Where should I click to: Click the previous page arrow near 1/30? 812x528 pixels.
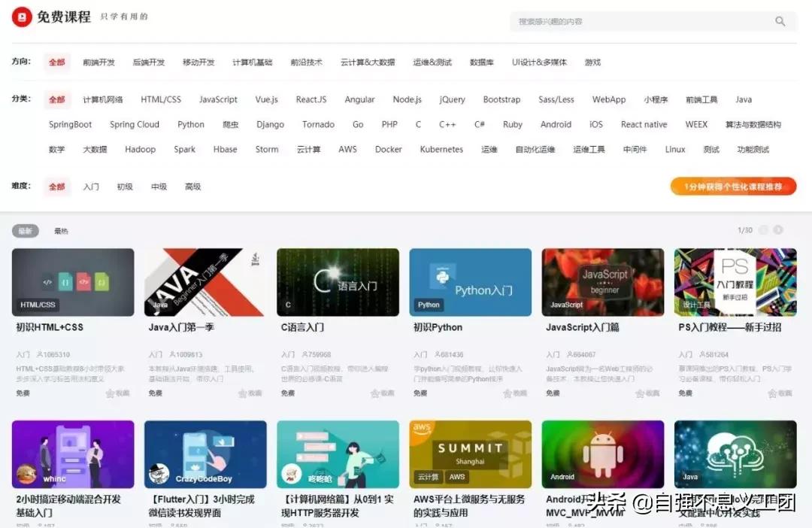tap(762, 229)
